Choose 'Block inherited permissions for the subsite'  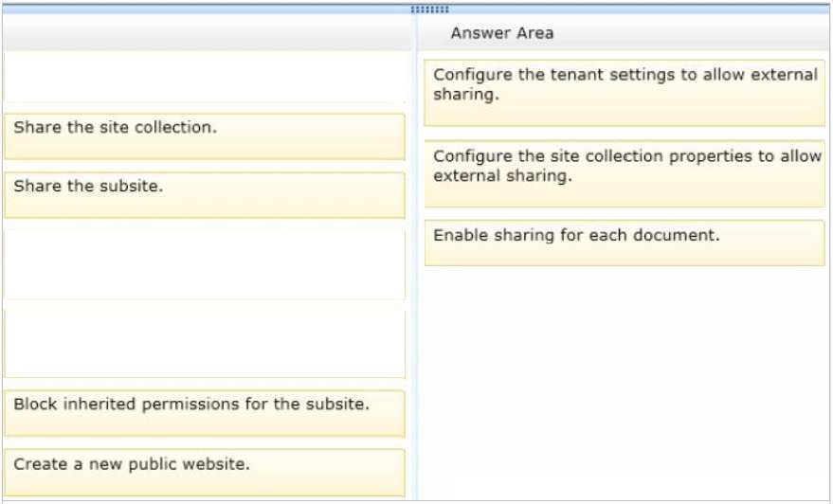pos(205,413)
